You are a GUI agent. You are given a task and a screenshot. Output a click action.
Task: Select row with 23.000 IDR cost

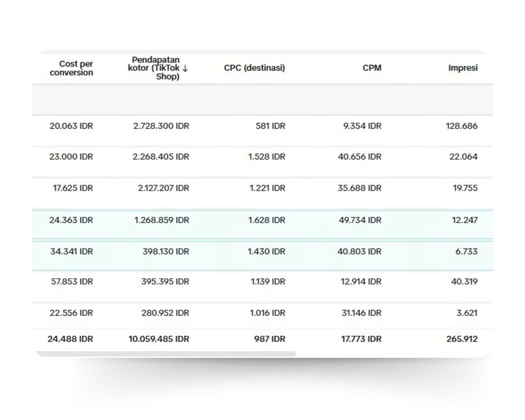click(71, 157)
